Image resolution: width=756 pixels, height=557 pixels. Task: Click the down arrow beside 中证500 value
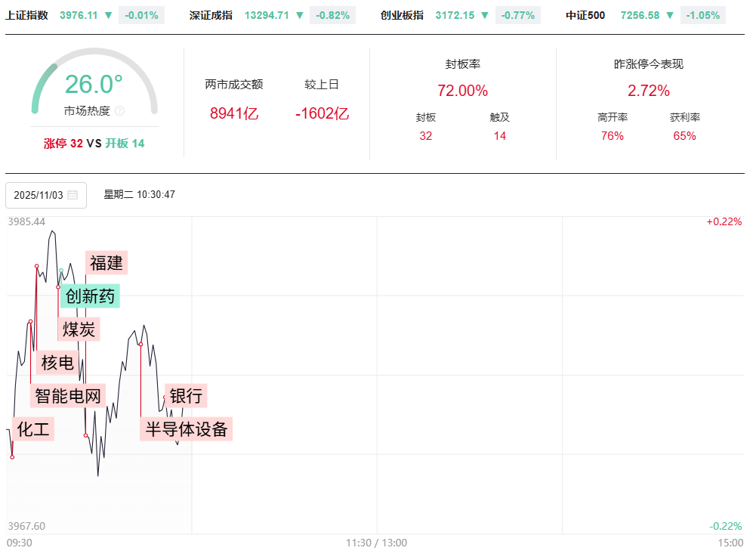tap(669, 15)
